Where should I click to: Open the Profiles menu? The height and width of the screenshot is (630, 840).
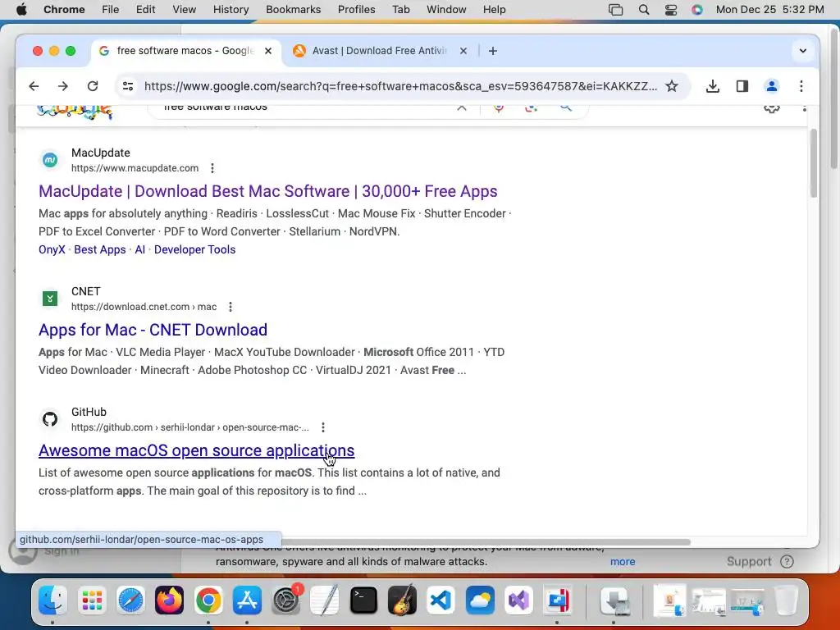pyautogui.click(x=356, y=10)
